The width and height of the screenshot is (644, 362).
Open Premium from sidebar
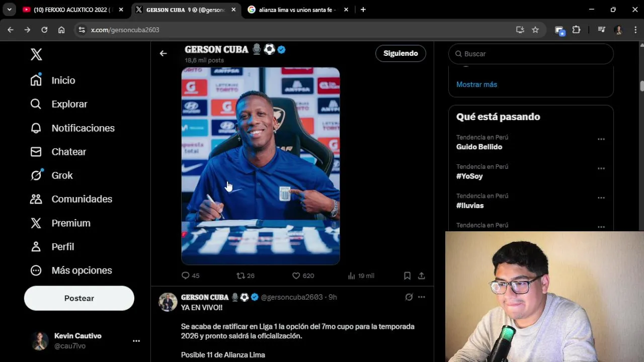pyautogui.click(x=60, y=223)
